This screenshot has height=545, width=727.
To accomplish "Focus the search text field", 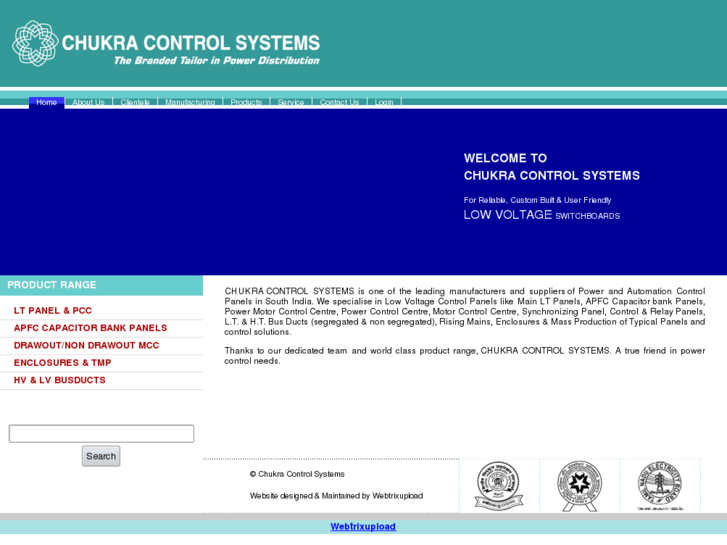I will tap(102, 434).
